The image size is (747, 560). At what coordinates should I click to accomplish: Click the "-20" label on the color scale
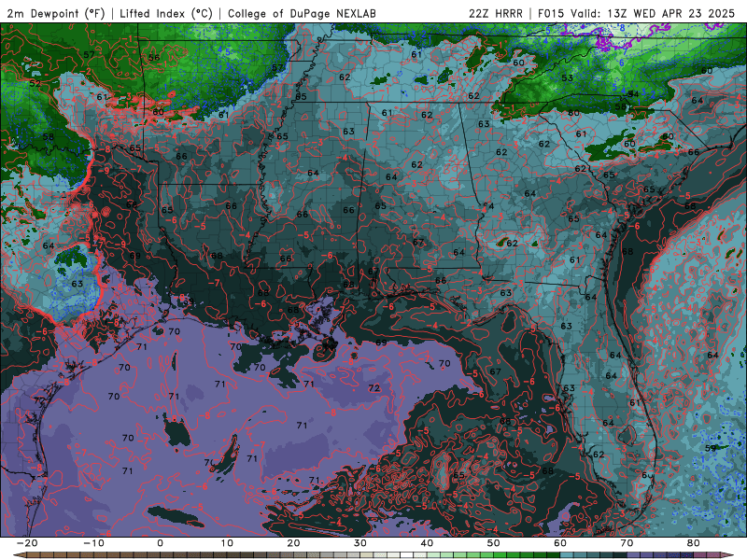[x=27, y=543]
